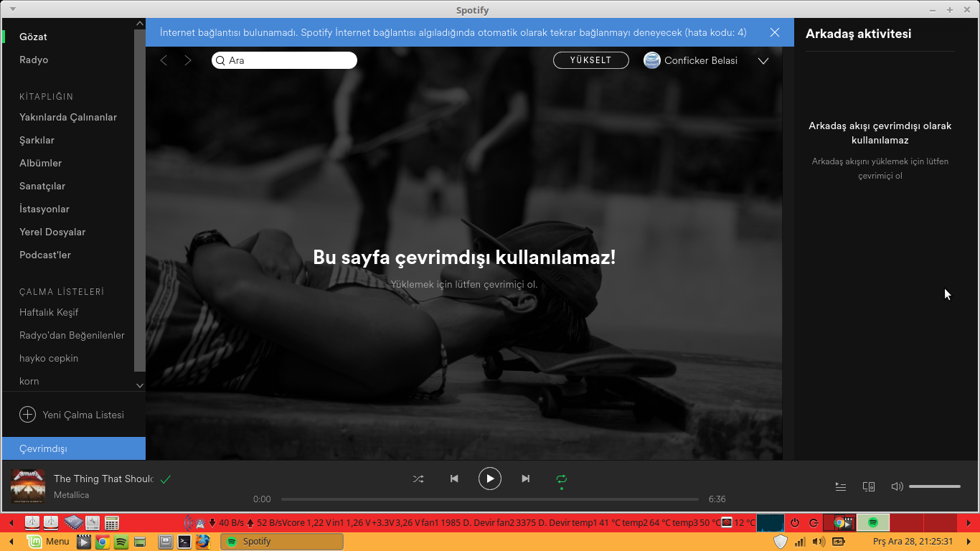
Task: Open the network signal tray icon
Action: tap(800, 542)
